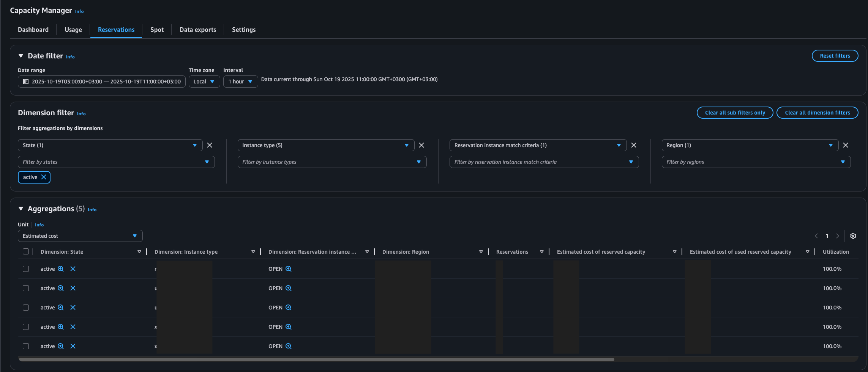This screenshot has height=372, width=868.
Task: Click the horizontal table scrollbar
Action: pos(316,359)
